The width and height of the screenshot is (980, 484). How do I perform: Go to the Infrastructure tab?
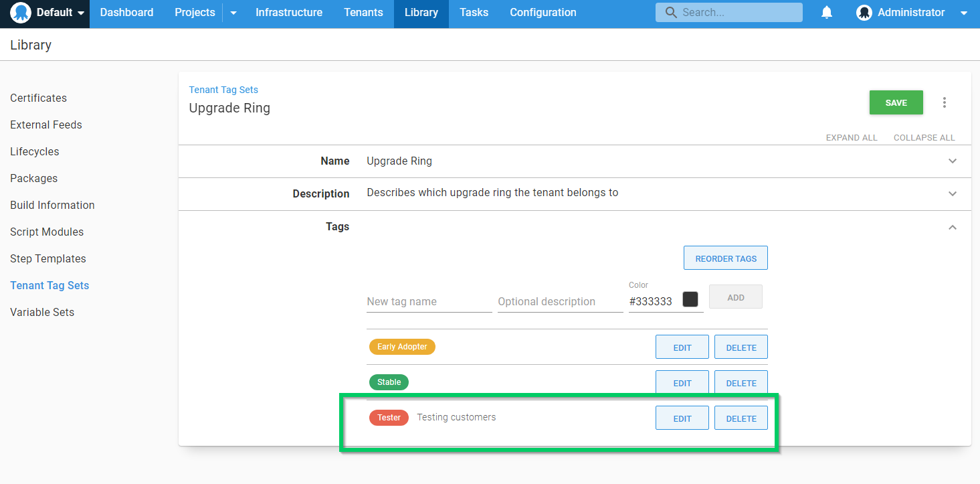288,13
